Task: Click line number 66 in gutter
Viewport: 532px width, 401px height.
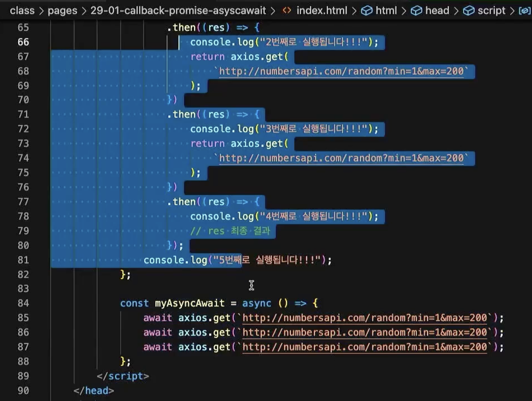Action: point(23,42)
